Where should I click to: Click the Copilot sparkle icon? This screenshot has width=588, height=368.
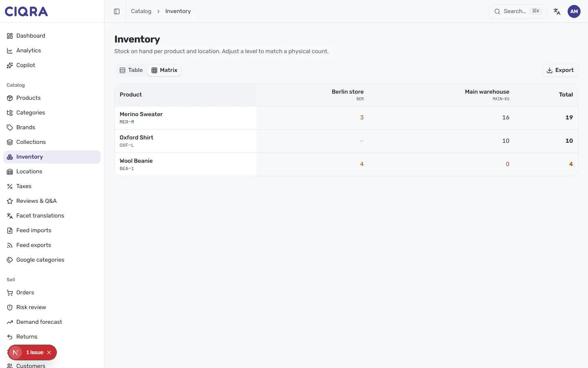[x=10, y=65]
